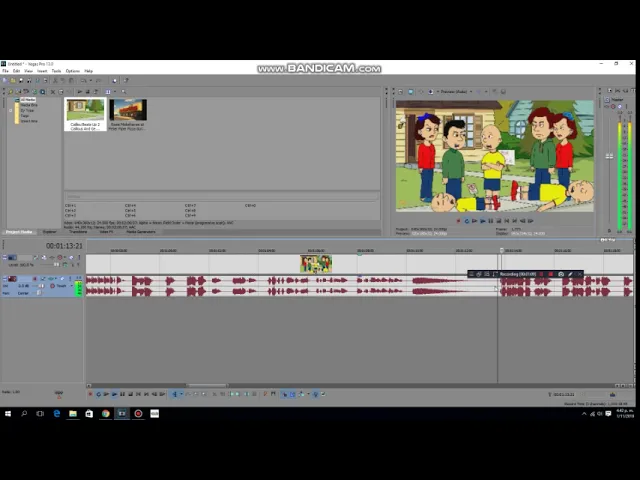Open the Tools menu
Image resolution: width=640 pixels, height=480 pixels.
(56, 71)
